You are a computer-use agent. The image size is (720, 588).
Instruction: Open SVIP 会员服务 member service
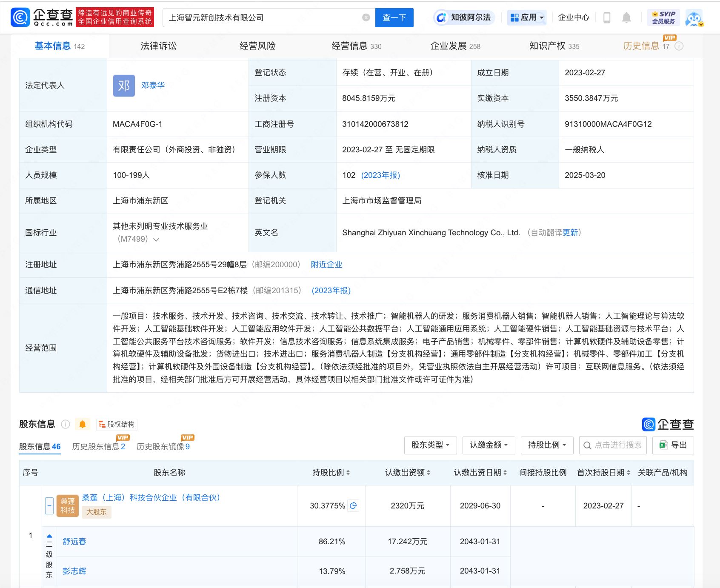pos(664,17)
